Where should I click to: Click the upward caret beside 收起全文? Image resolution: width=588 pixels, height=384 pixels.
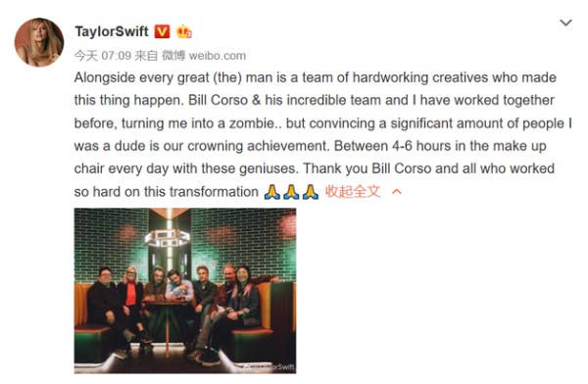(x=396, y=192)
